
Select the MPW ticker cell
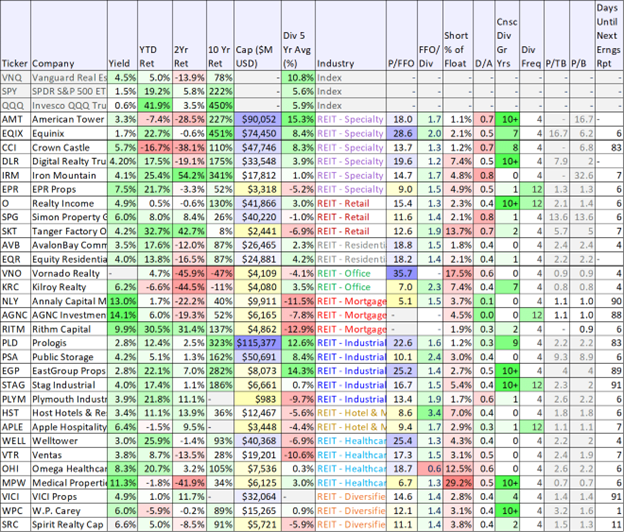pos(15,483)
